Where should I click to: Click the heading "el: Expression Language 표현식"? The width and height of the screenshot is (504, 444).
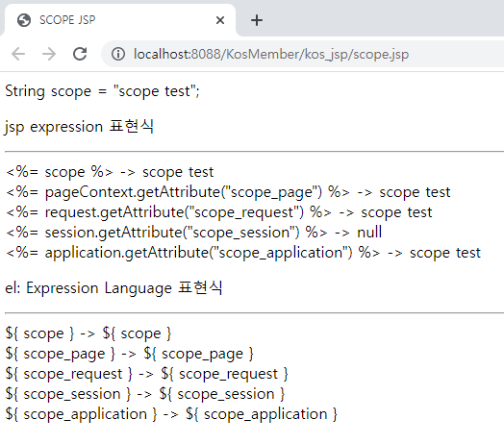tap(113, 288)
